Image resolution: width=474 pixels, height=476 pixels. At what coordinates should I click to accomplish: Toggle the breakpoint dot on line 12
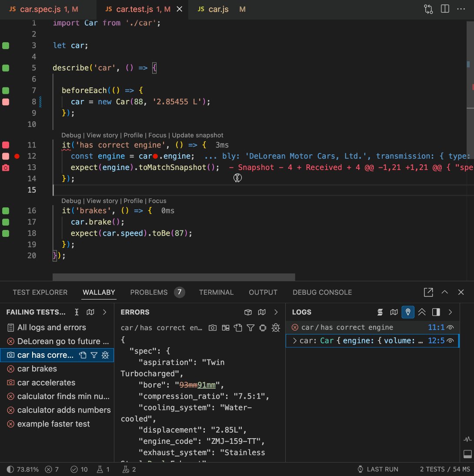pyautogui.click(x=17, y=156)
